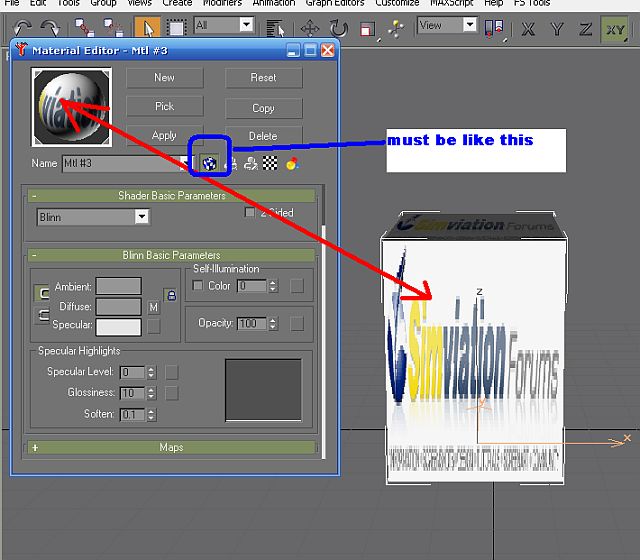Screen dimensions: 640x560
Task: Click the Reset button
Action: point(264,78)
